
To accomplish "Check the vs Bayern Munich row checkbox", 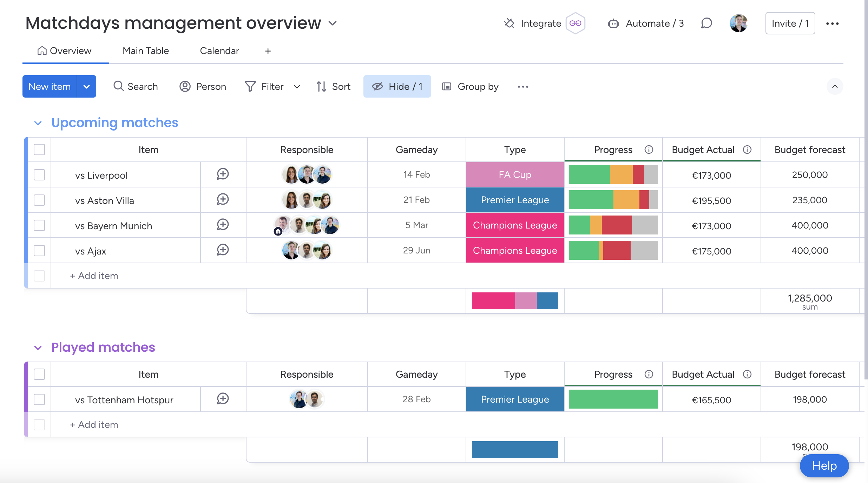I will coord(39,225).
